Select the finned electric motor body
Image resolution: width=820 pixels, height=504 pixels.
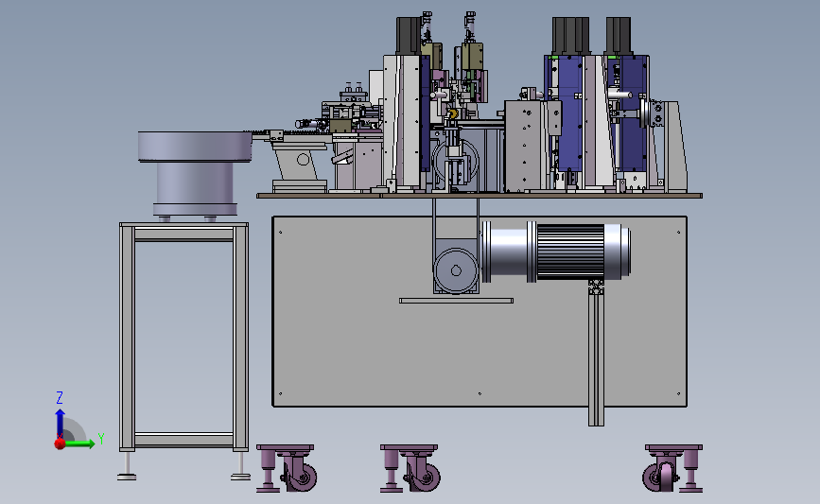(x=570, y=252)
